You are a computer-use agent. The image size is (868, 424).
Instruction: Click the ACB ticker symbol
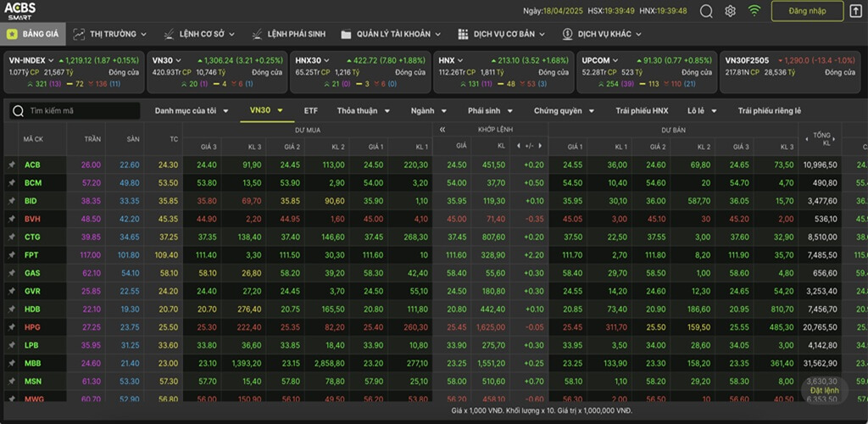click(x=33, y=165)
